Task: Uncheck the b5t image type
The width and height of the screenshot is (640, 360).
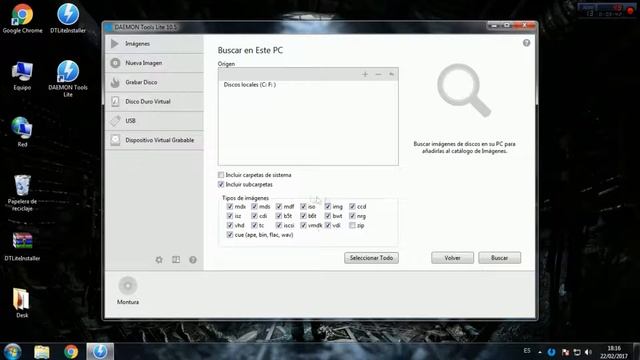Action: [x=279, y=216]
